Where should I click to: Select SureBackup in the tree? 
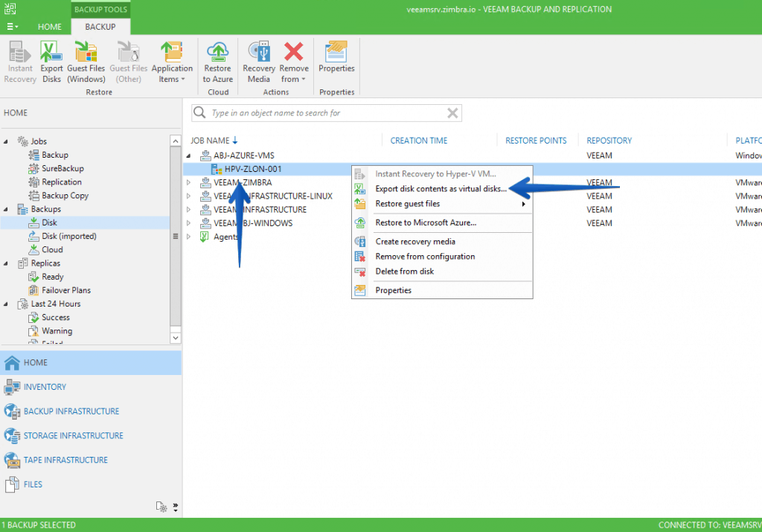63,169
